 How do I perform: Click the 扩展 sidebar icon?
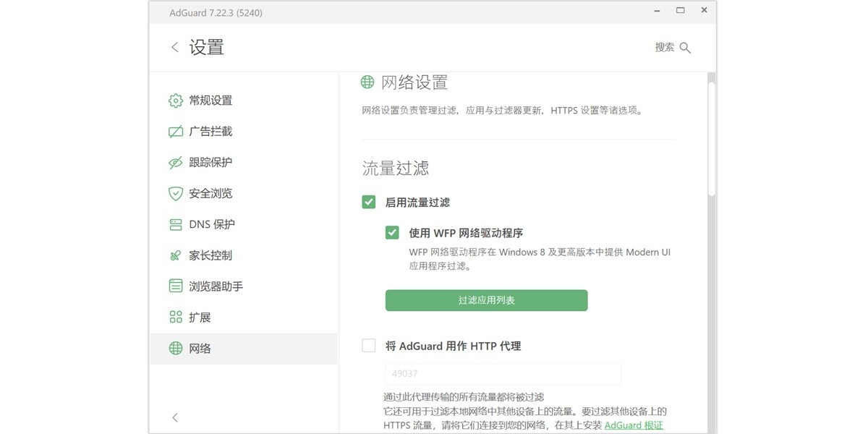[x=175, y=317]
